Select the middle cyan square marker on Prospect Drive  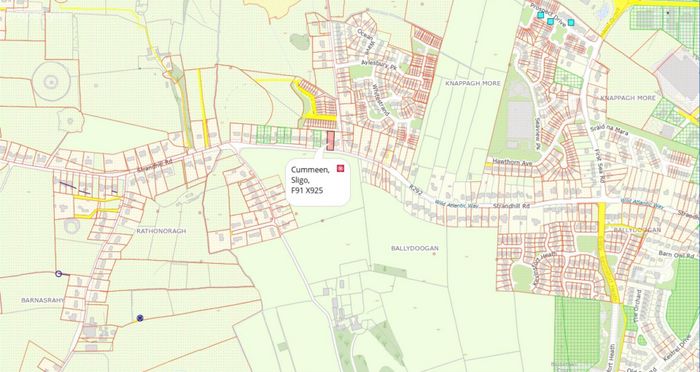pos(550,21)
